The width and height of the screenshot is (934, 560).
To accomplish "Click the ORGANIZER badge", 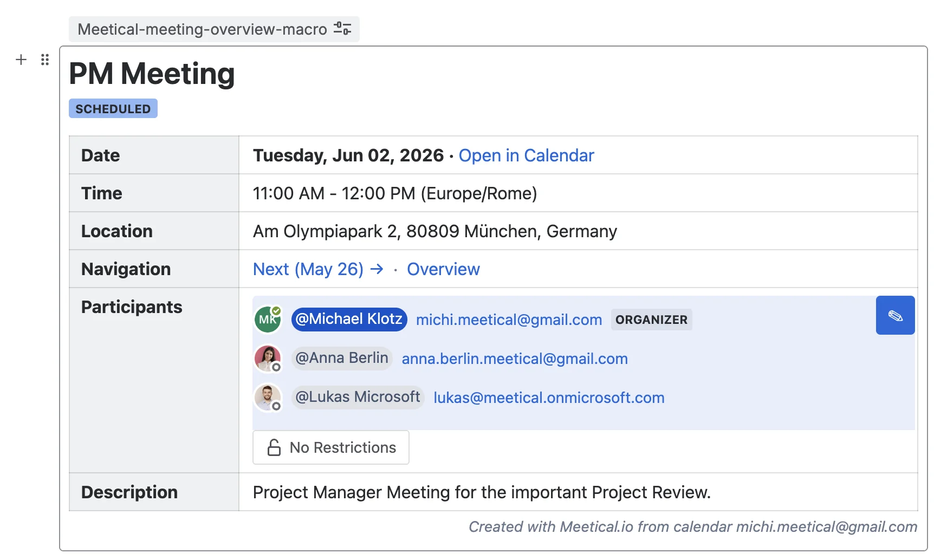I will 651,320.
